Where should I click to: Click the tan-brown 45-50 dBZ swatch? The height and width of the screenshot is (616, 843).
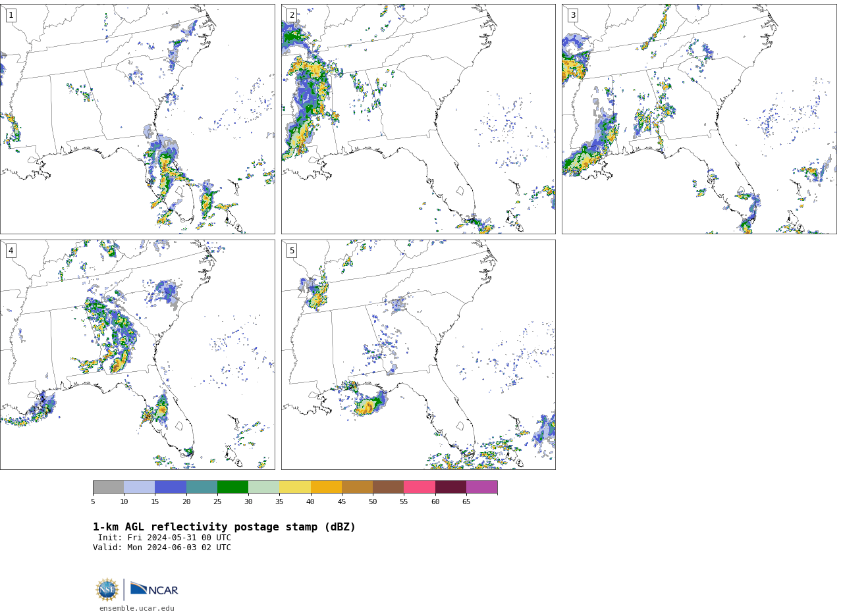click(357, 487)
